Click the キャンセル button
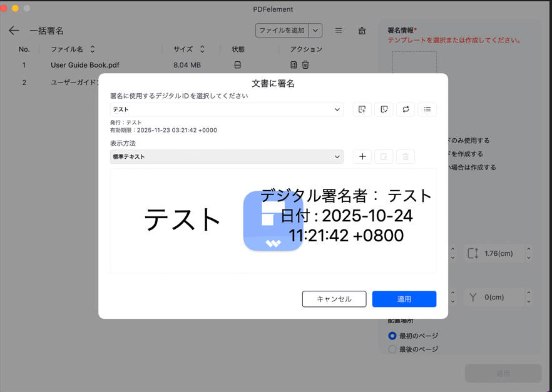Viewport: 552px width, 392px height. coord(334,299)
